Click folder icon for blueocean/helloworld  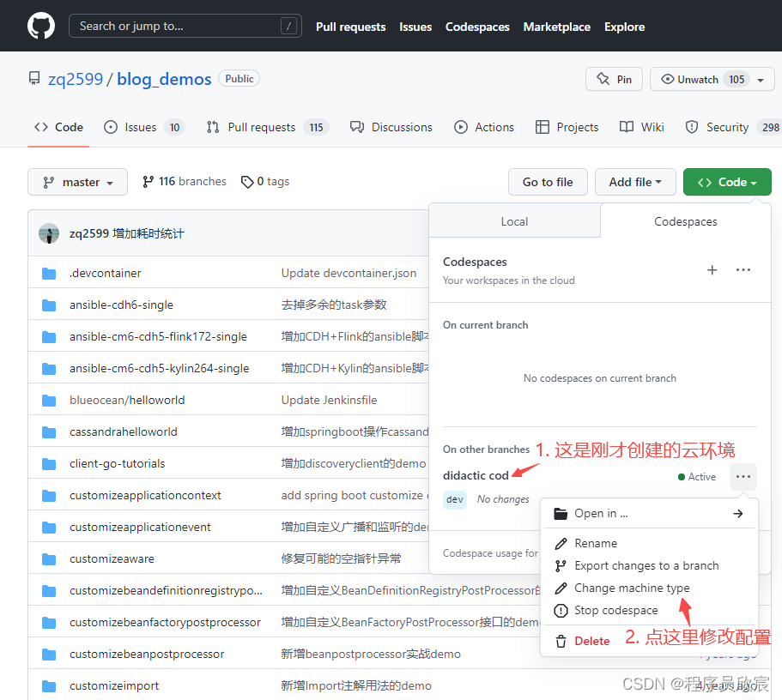pyautogui.click(x=49, y=401)
